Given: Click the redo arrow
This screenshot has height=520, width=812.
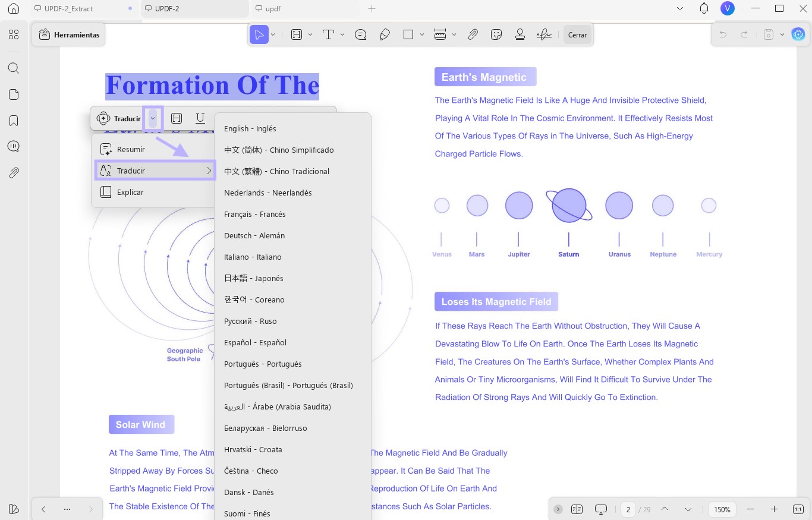Looking at the screenshot, I should pyautogui.click(x=744, y=34).
